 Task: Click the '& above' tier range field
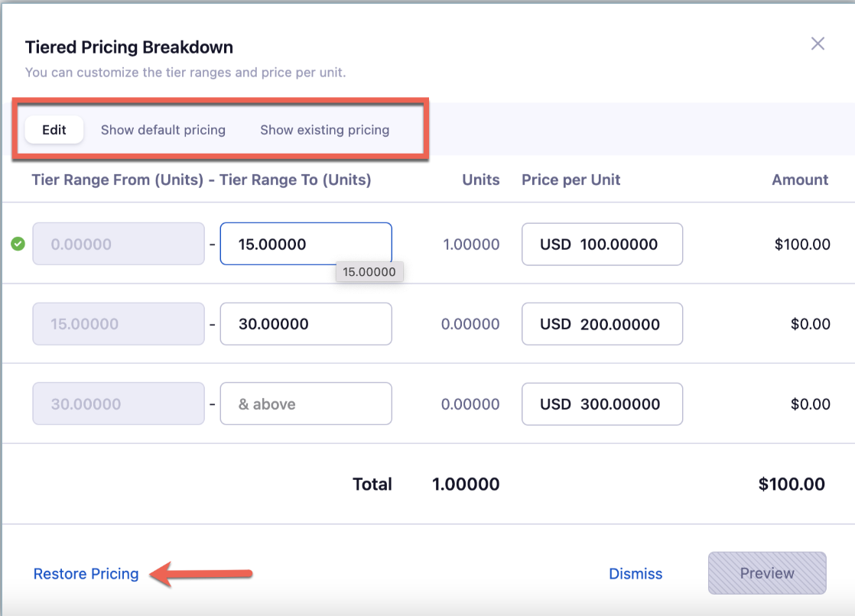306,404
